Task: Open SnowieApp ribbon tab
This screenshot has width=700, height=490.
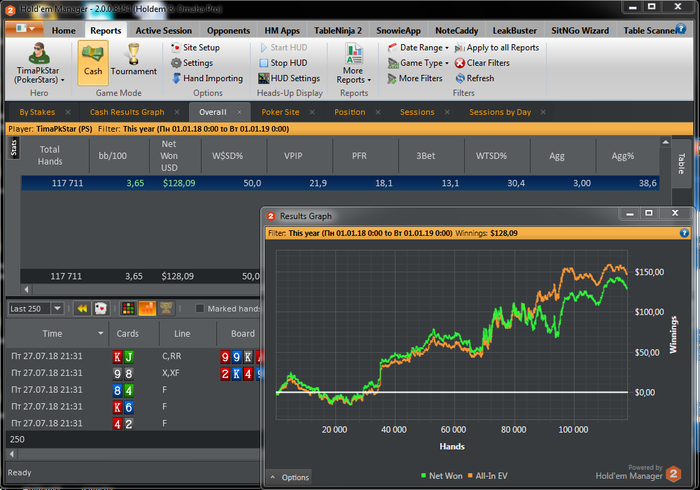Action: 398,30
